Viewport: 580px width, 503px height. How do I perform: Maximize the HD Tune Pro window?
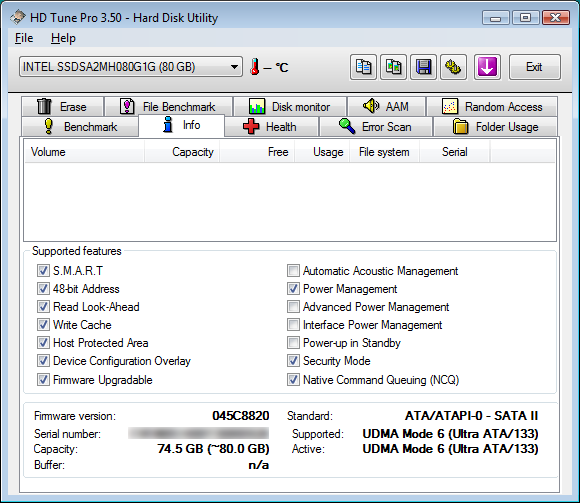[525, 17]
